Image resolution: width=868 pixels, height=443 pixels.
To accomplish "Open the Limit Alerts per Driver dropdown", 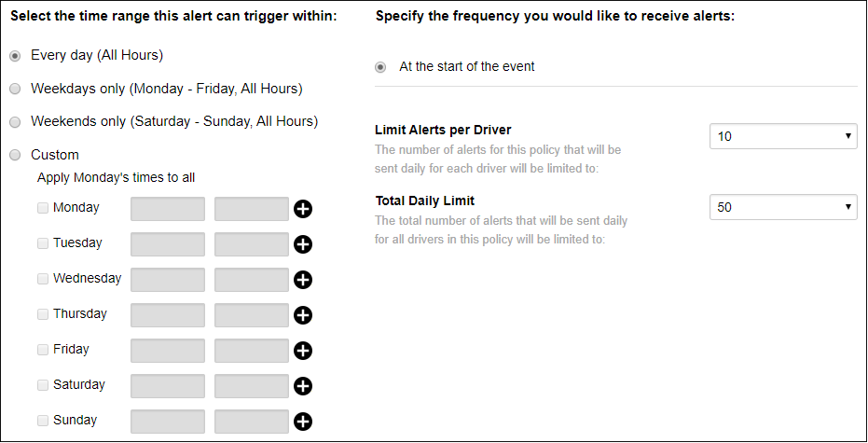I will click(x=783, y=136).
